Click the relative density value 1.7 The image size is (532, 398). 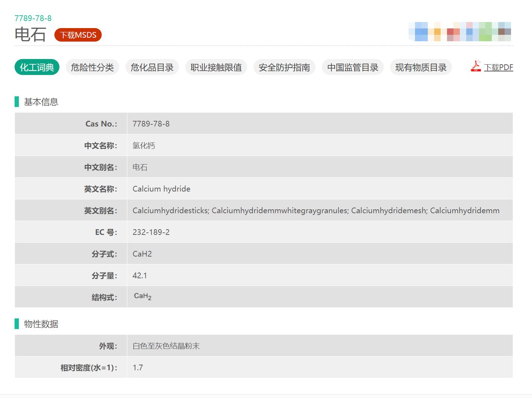click(x=138, y=368)
